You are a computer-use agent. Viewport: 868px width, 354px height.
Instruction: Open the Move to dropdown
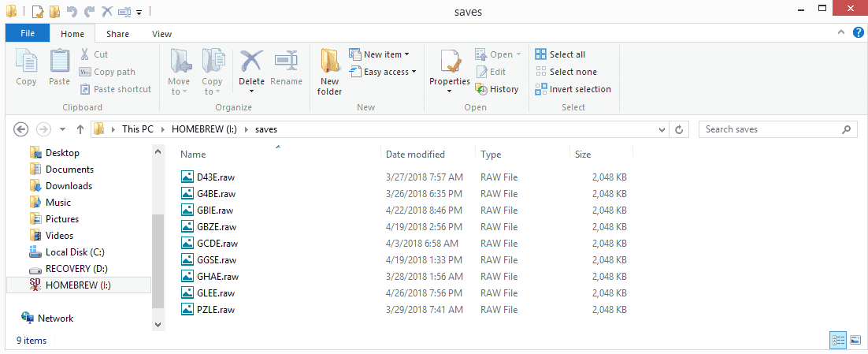(179, 72)
